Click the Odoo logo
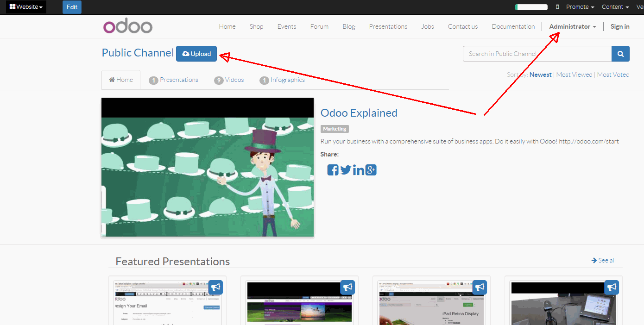This screenshot has height=325, width=644. 128,26
